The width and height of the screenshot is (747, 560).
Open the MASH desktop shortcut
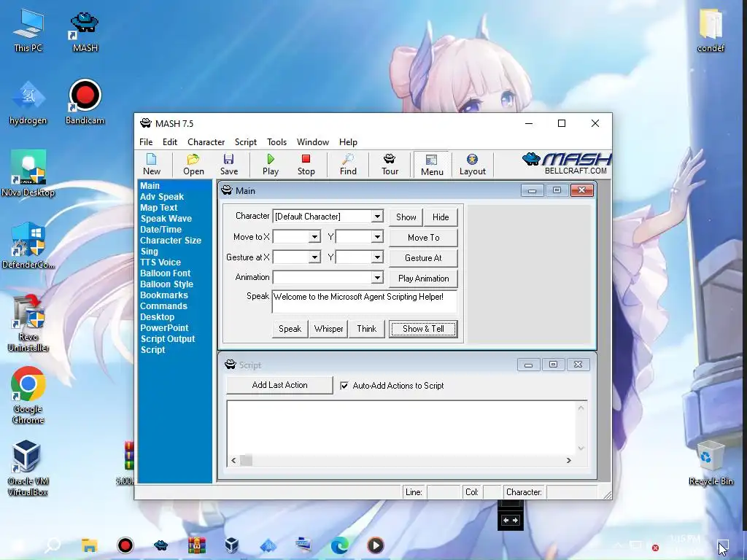pos(85,32)
